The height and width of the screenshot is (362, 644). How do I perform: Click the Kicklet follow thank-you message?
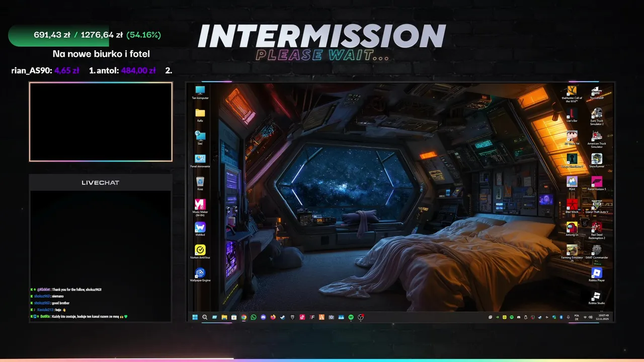tap(66, 290)
